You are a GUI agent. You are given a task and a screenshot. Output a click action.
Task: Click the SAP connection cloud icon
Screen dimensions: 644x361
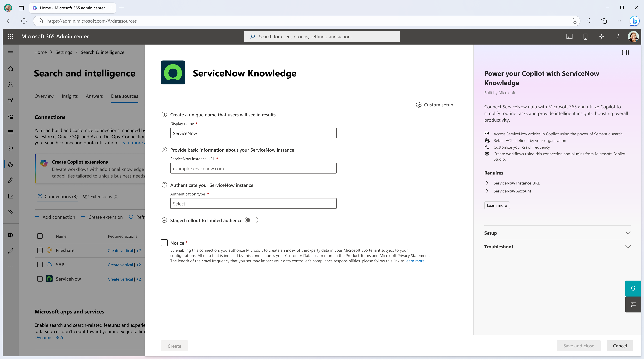[x=49, y=264]
